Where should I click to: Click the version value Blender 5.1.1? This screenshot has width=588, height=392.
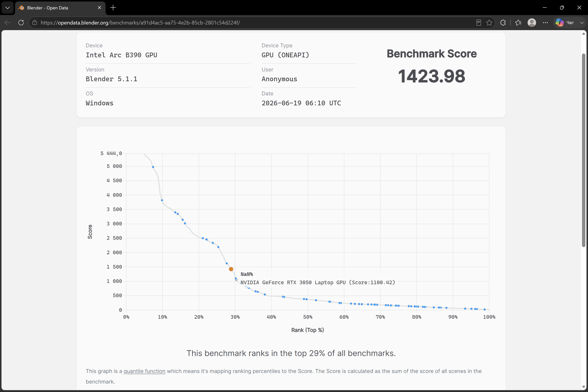coord(112,79)
